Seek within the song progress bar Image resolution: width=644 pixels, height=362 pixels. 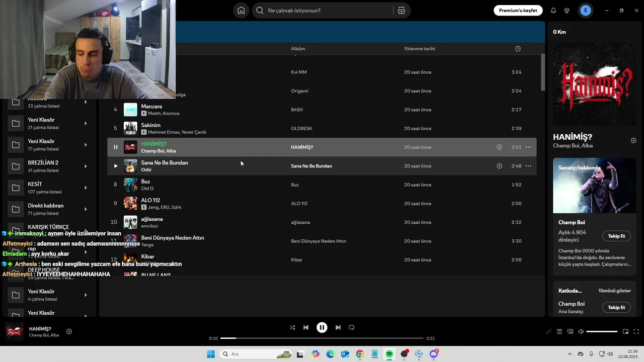pyautogui.click(x=322, y=338)
